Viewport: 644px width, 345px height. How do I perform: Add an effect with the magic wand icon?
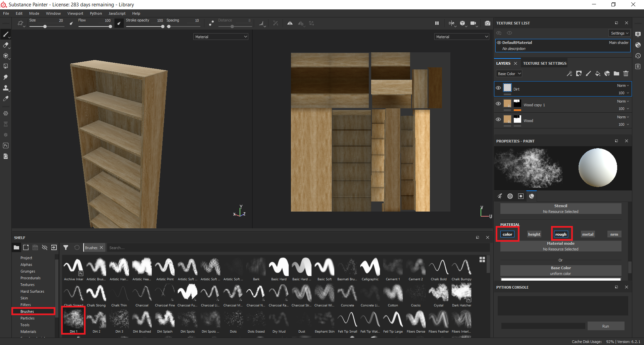[569, 73]
